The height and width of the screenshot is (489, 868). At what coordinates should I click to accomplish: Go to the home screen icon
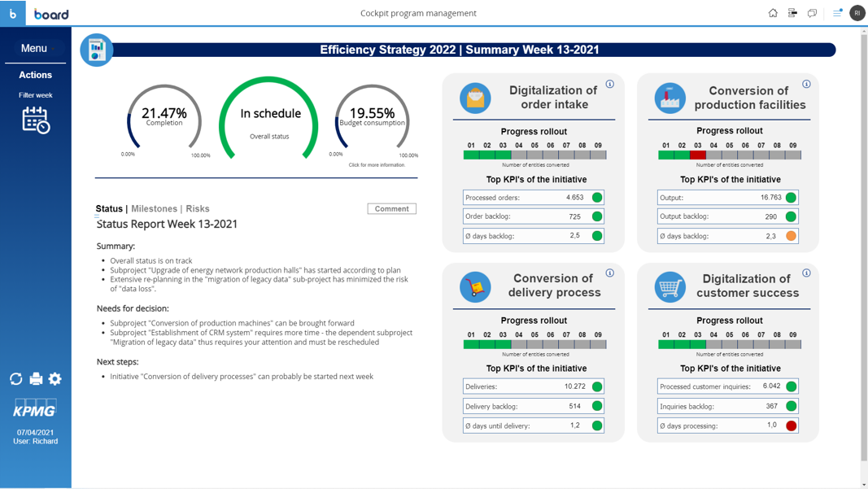tap(773, 13)
